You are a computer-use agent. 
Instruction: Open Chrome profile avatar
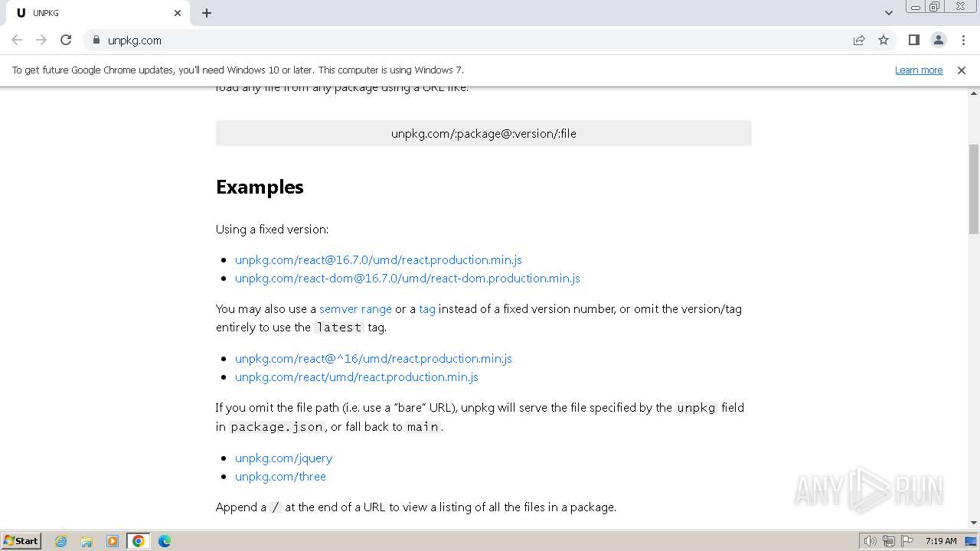[x=938, y=40]
